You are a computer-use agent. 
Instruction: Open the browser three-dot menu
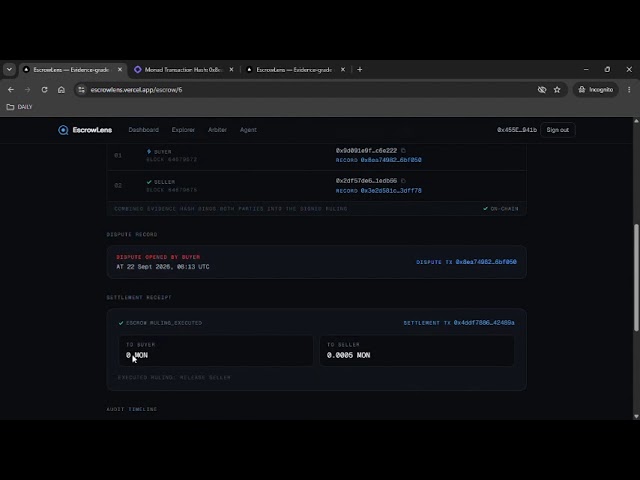tap(629, 90)
